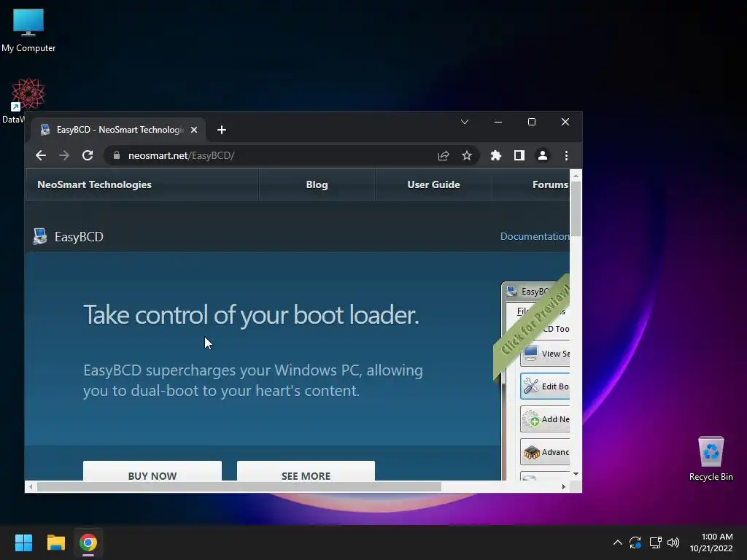Toggle the Chrome side panel

click(519, 156)
